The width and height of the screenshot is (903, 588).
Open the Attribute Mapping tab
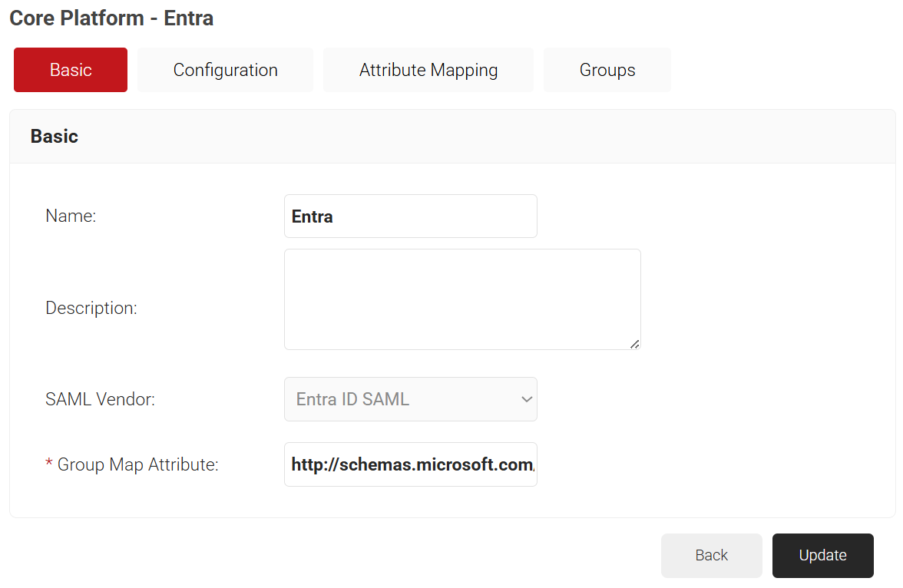click(428, 70)
